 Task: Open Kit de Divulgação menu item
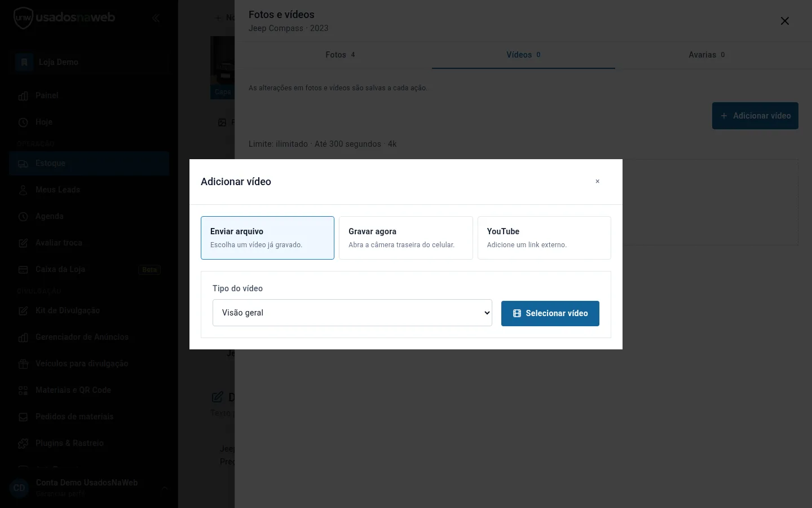click(89, 310)
